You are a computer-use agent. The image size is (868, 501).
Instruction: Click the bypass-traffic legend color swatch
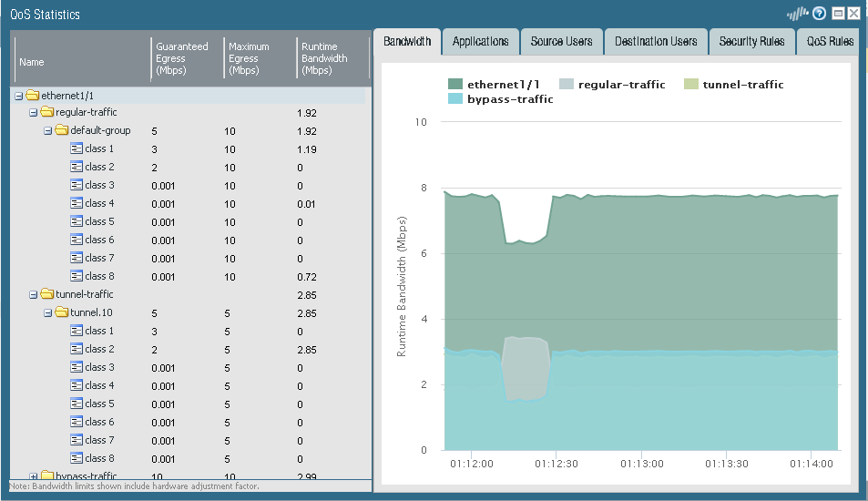(x=455, y=99)
